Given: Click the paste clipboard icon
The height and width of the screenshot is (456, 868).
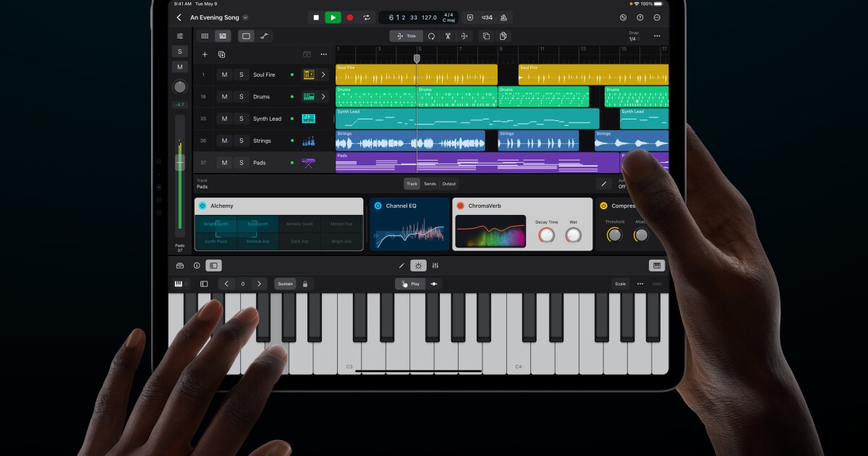Looking at the screenshot, I should click(503, 36).
